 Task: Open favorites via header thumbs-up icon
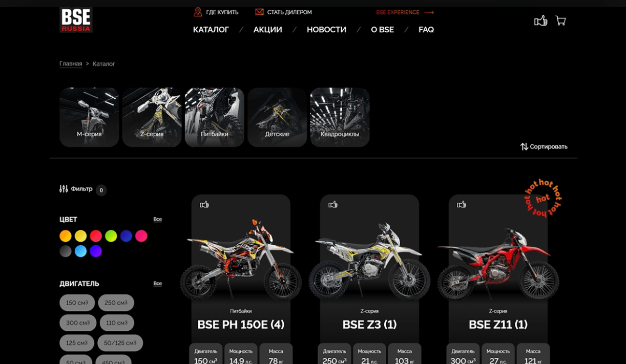pyautogui.click(x=540, y=20)
